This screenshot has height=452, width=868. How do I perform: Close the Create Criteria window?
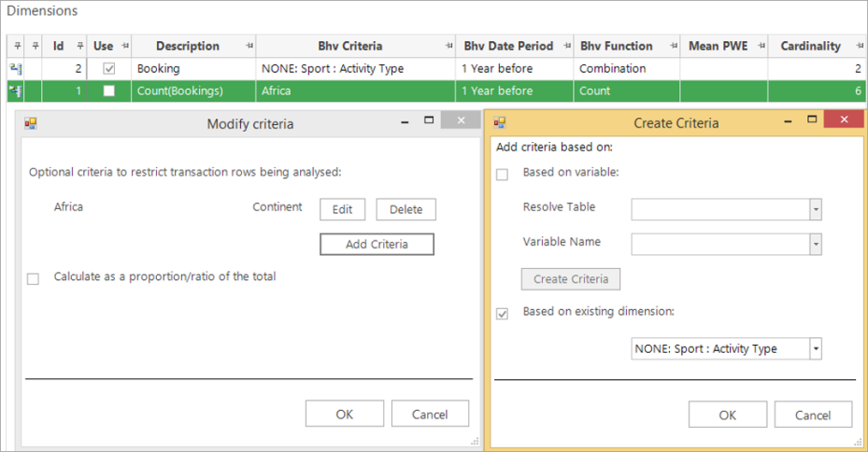click(844, 119)
